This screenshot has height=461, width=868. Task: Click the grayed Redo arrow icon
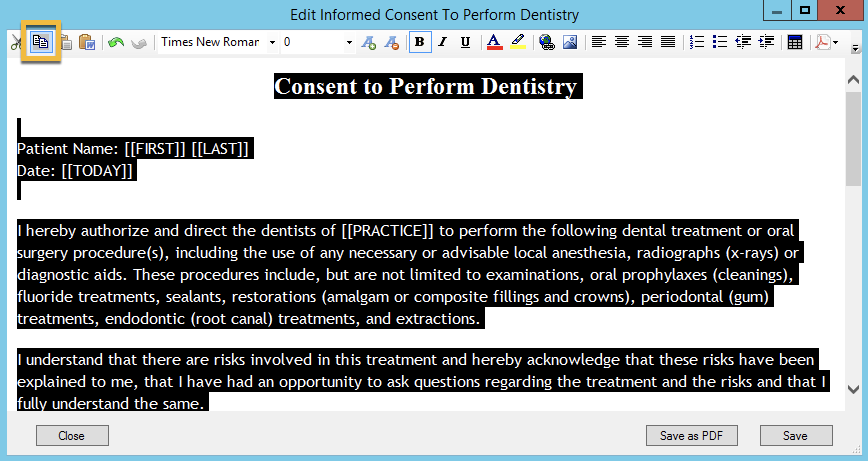tap(139, 42)
